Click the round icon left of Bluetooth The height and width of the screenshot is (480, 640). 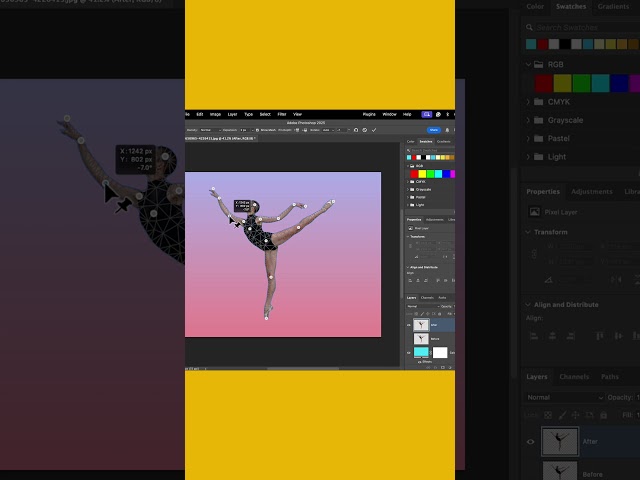438,115
